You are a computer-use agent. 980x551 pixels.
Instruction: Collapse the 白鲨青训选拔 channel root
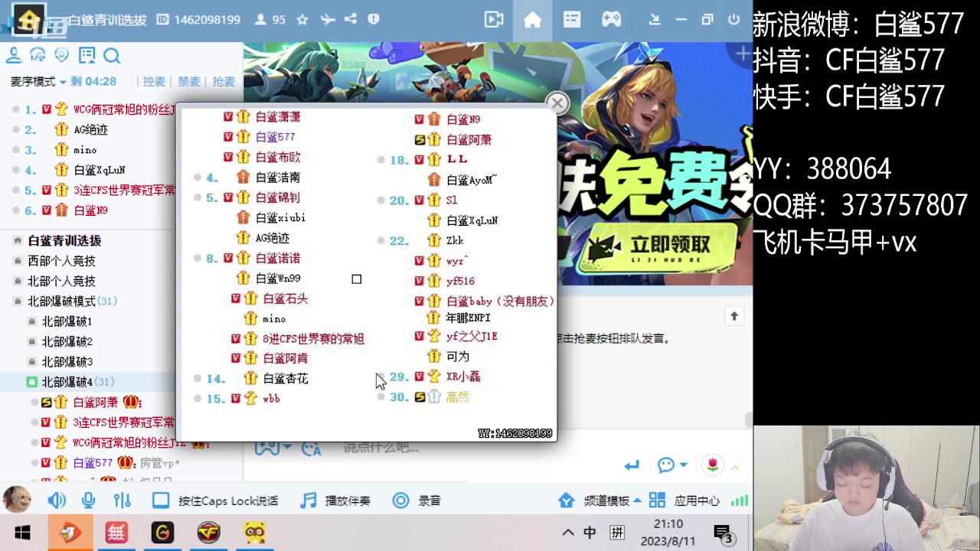[x=18, y=241]
